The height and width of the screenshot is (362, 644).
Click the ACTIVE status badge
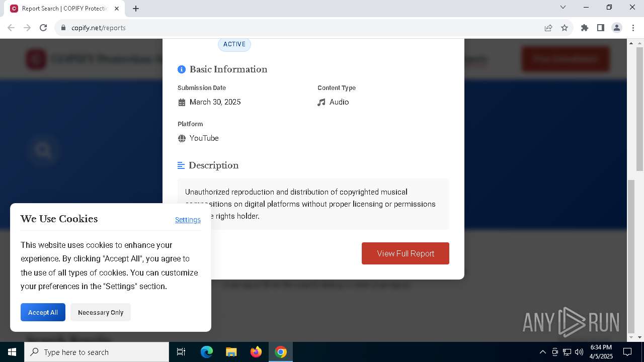click(234, 44)
